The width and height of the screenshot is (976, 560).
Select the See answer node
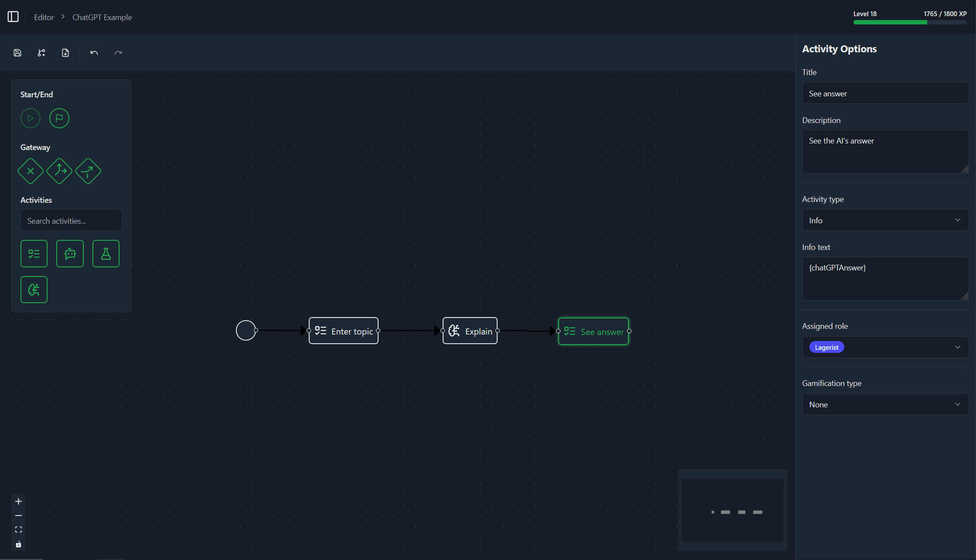click(594, 331)
